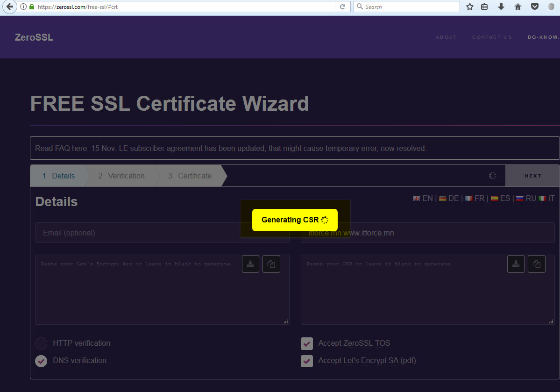Copy the CSR using its copy icon
The image size is (560, 392).
(x=537, y=264)
